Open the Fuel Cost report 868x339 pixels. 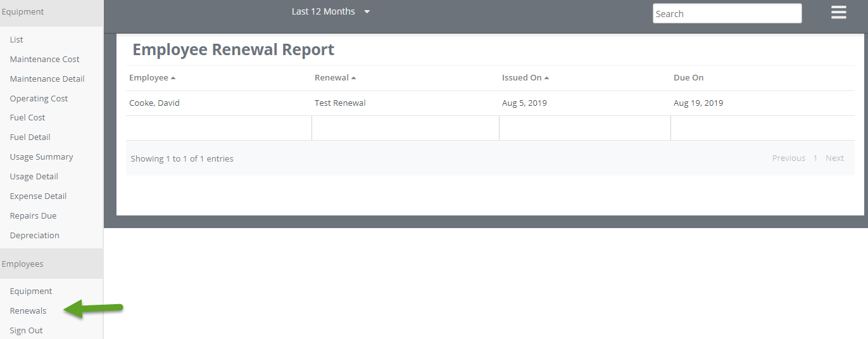coord(27,117)
